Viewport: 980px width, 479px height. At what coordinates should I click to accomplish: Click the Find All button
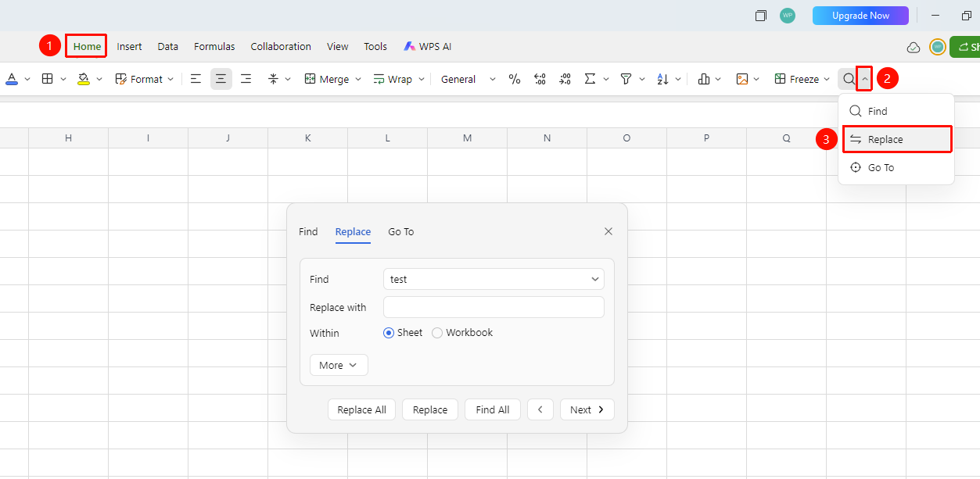493,409
